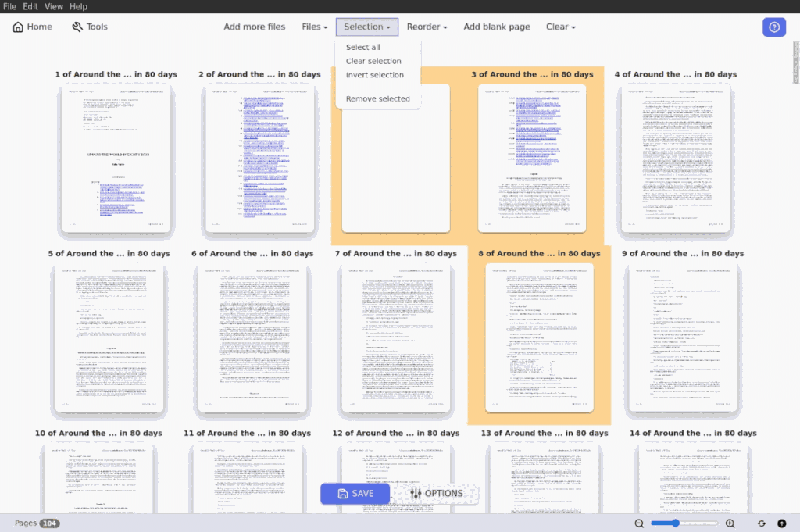Choose Invert selection from the menu
The image size is (800, 532).
(374, 74)
